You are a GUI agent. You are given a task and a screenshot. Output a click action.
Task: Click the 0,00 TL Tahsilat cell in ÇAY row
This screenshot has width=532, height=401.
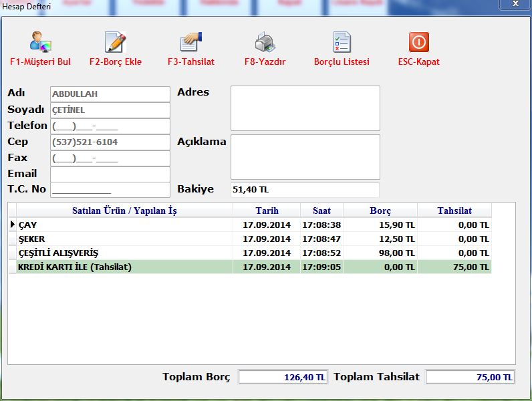point(454,225)
